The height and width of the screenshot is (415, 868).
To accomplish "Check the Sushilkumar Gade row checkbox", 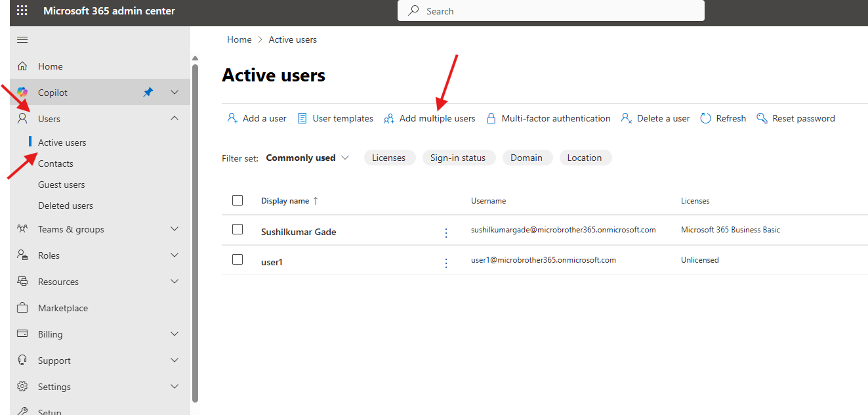I will coord(238,229).
